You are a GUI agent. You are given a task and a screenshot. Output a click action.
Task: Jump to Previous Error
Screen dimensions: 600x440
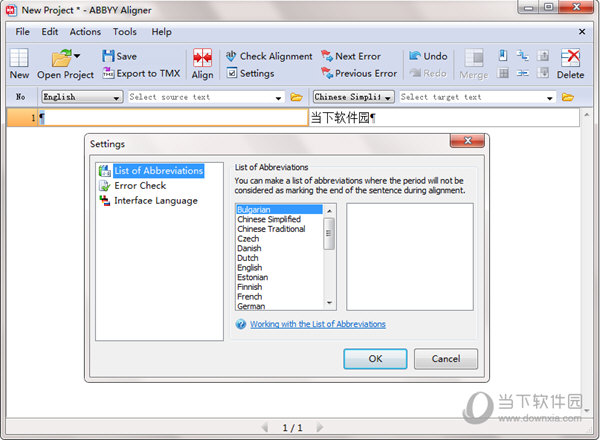pyautogui.click(x=359, y=73)
